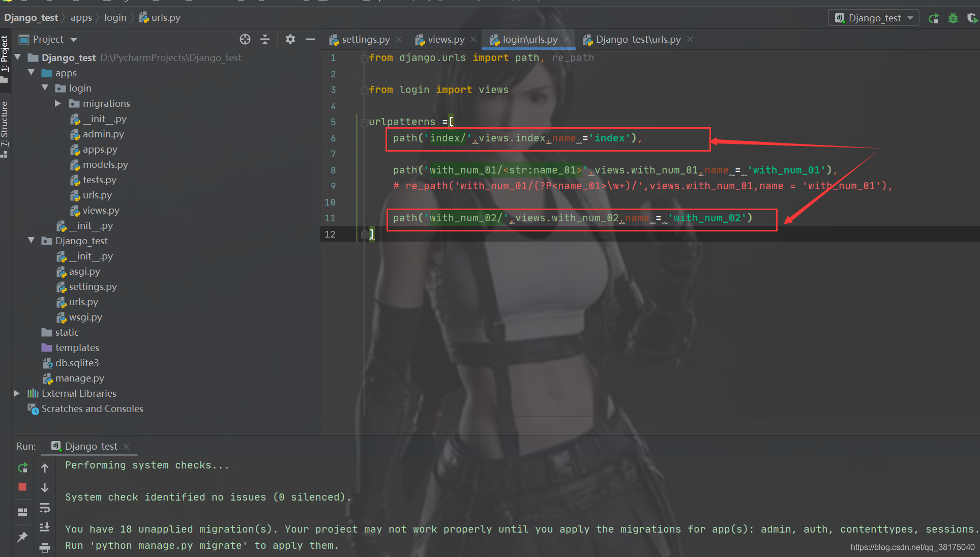
Task: Hide the Project panel with minus icon
Action: point(310,39)
